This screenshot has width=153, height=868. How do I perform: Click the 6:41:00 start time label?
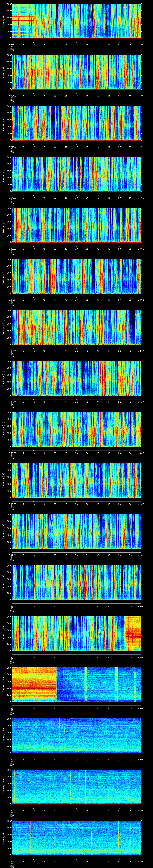[12, 555]
